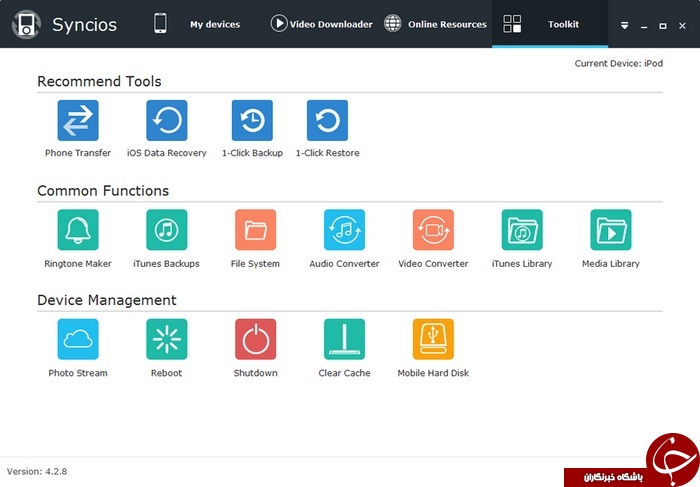Image resolution: width=700 pixels, height=487 pixels.
Task: Click 'Current Device: iPod' text
Action: click(x=618, y=63)
